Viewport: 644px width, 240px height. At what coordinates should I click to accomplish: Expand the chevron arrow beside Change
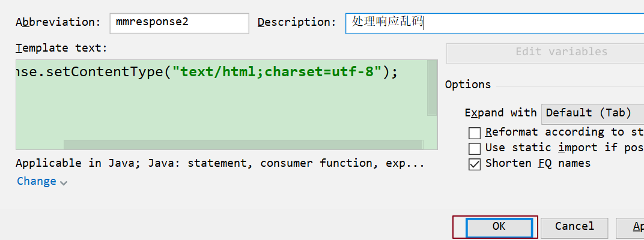point(64,182)
